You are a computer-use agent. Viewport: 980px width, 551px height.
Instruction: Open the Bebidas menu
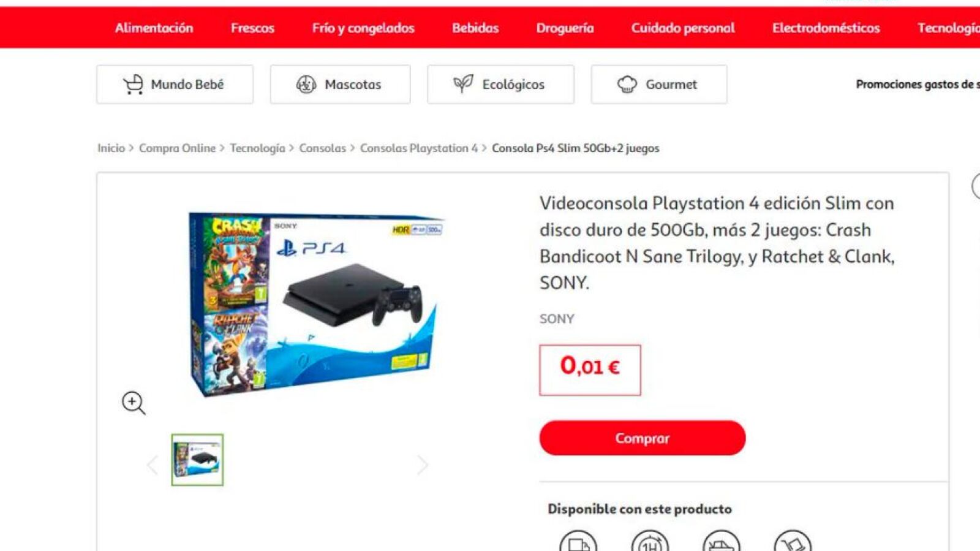pos(475,28)
